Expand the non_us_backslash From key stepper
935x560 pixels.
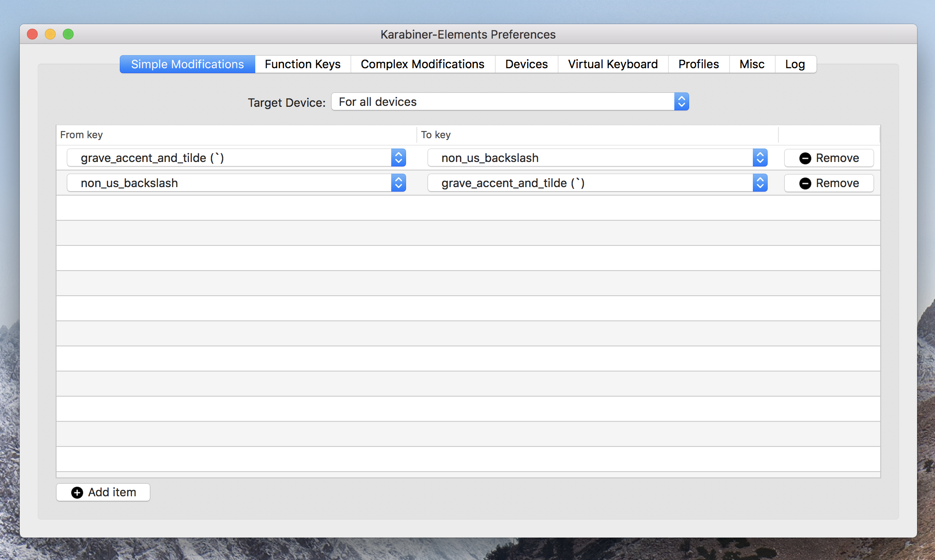[400, 184]
